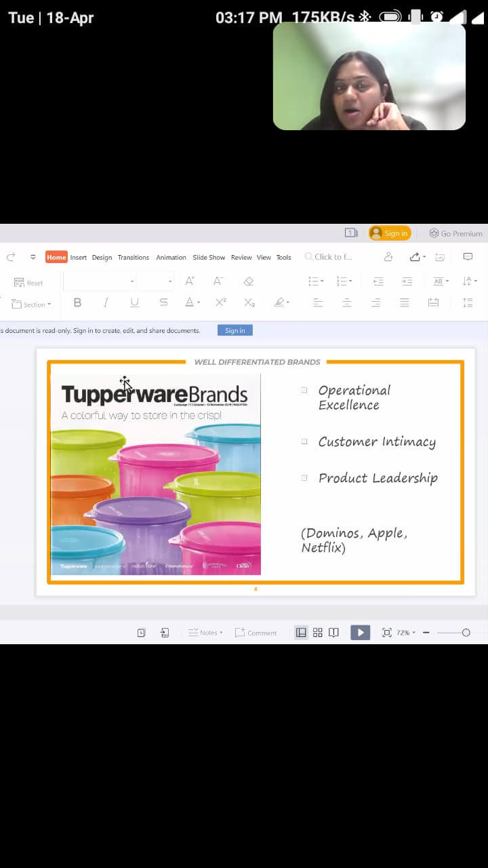Select the Tupperware Brands image on slide
The width and height of the screenshot is (488, 868).
(156, 474)
